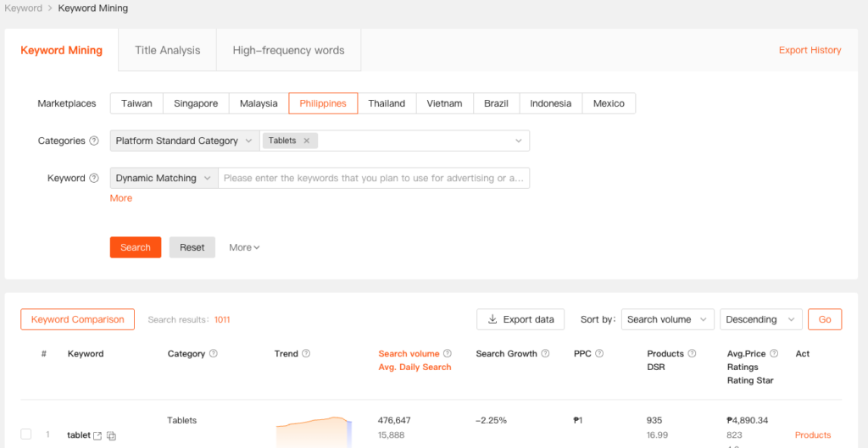Remove the Tablets category tag
The width and height of the screenshot is (868, 448).
pos(306,141)
